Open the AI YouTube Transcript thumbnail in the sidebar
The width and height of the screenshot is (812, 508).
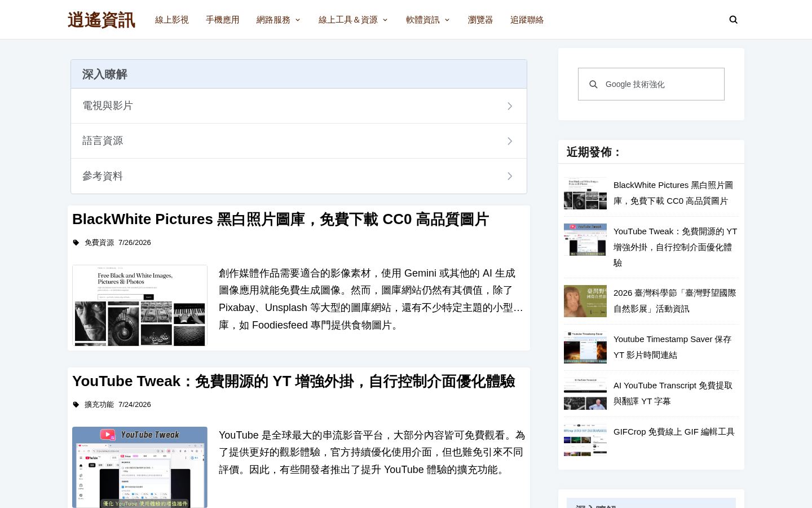tap(585, 393)
